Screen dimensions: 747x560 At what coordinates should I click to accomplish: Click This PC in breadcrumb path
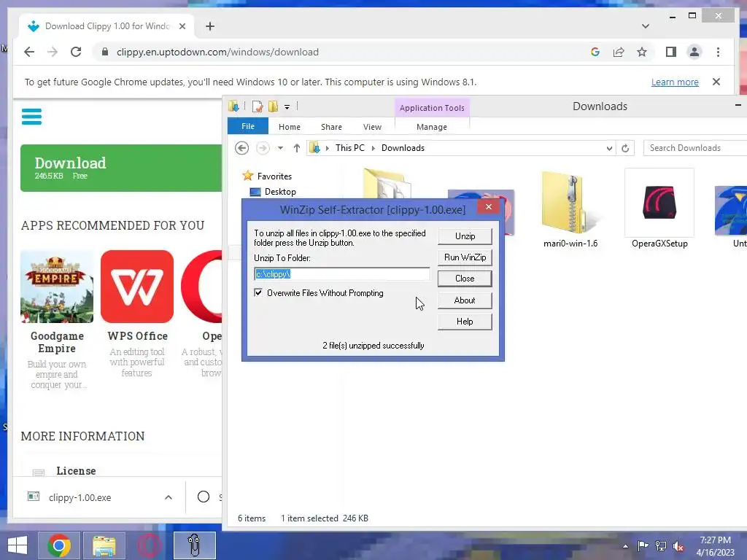pyautogui.click(x=349, y=147)
